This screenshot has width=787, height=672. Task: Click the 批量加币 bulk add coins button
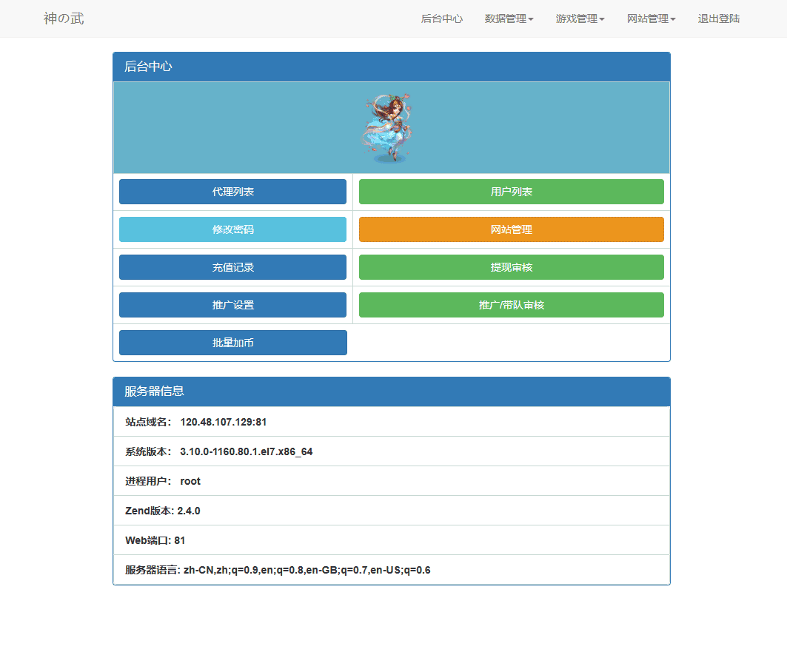click(x=232, y=343)
